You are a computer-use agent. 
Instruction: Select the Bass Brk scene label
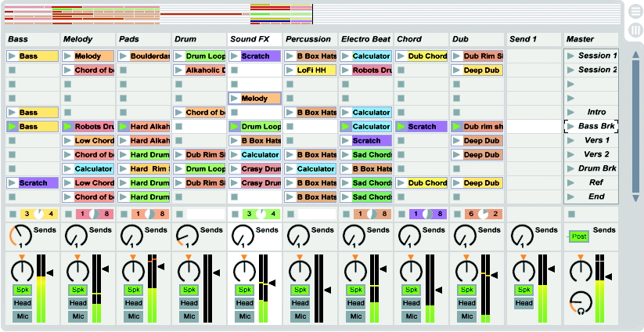click(x=596, y=126)
